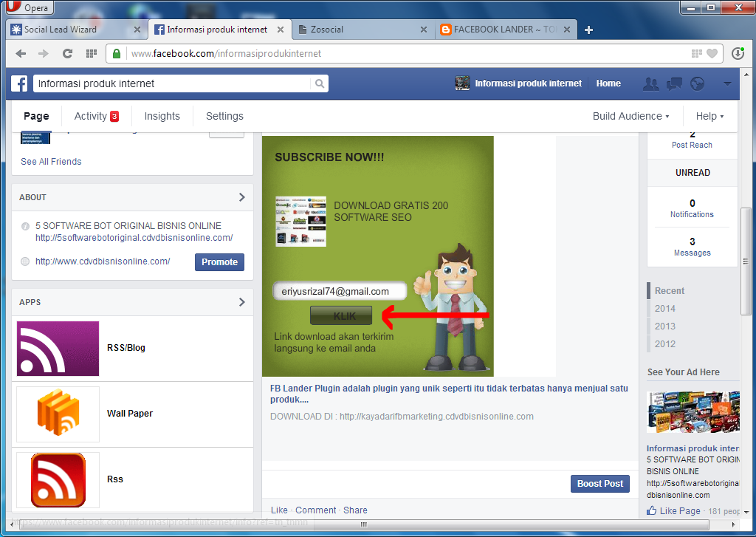The width and height of the screenshot is (756, 537).
Task: Click the search magnifier icon
Action: pos(319,83)
